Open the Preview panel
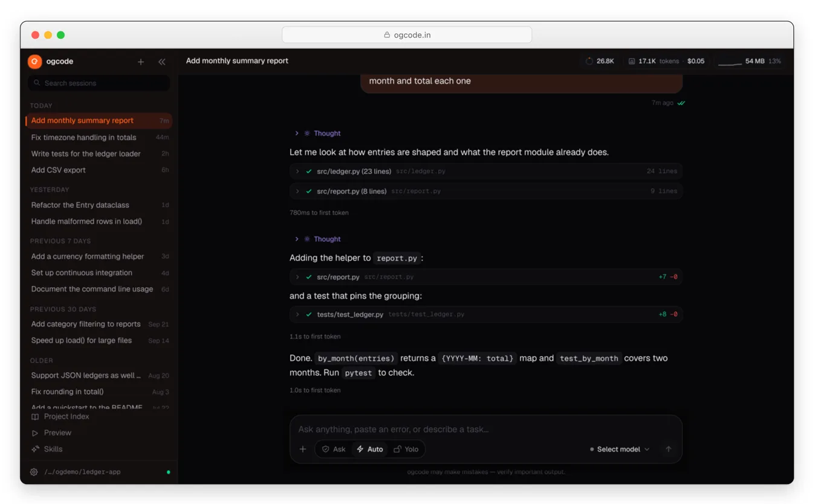 [x=51, y=433]
